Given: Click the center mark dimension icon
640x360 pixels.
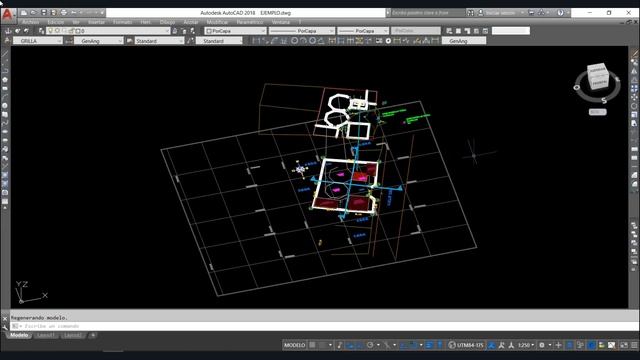Looking at the screenshot, I should click(388, 41).
